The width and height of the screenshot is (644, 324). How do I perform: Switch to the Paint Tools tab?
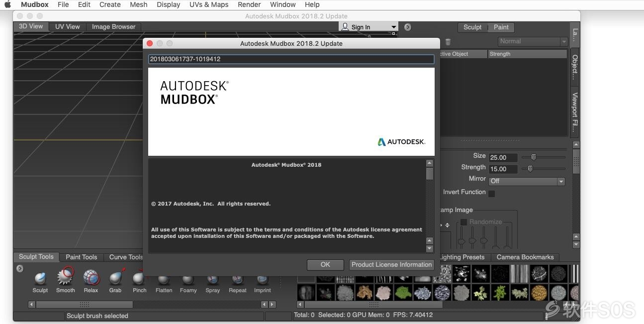tap(82, 257)
